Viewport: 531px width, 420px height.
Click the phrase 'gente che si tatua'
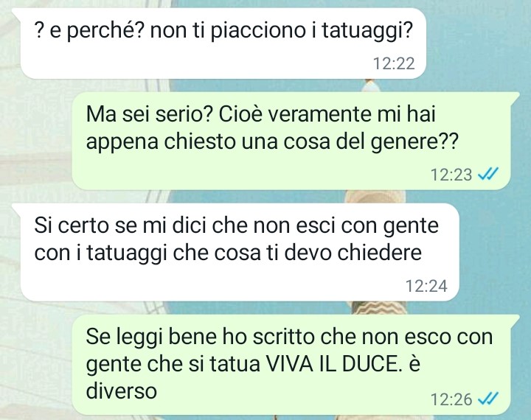(173, 365)
